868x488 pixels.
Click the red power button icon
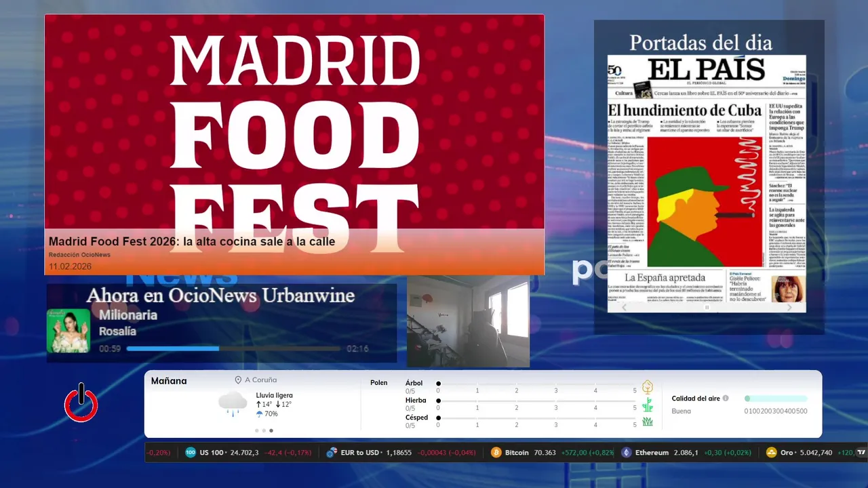81,403
